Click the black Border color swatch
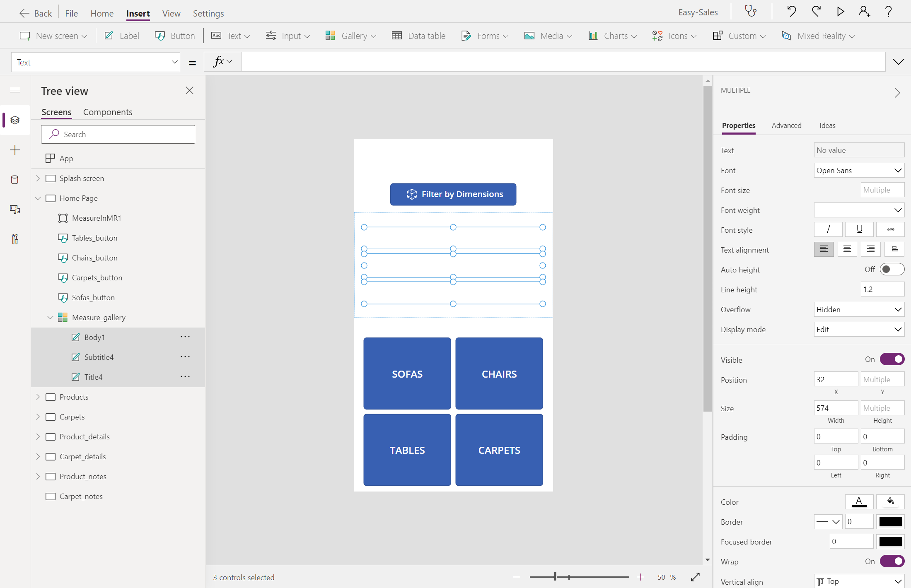The width and height of the screenshot is (911, 588). coord(890,522)
